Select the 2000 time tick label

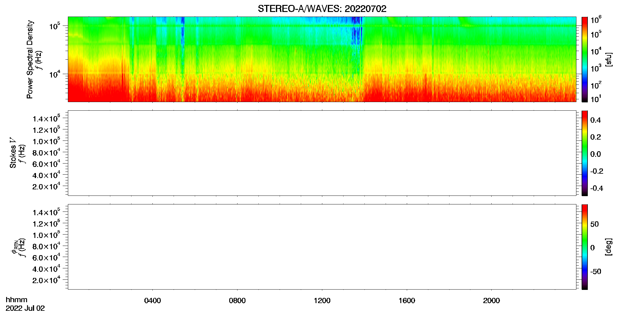pos(491,301)
